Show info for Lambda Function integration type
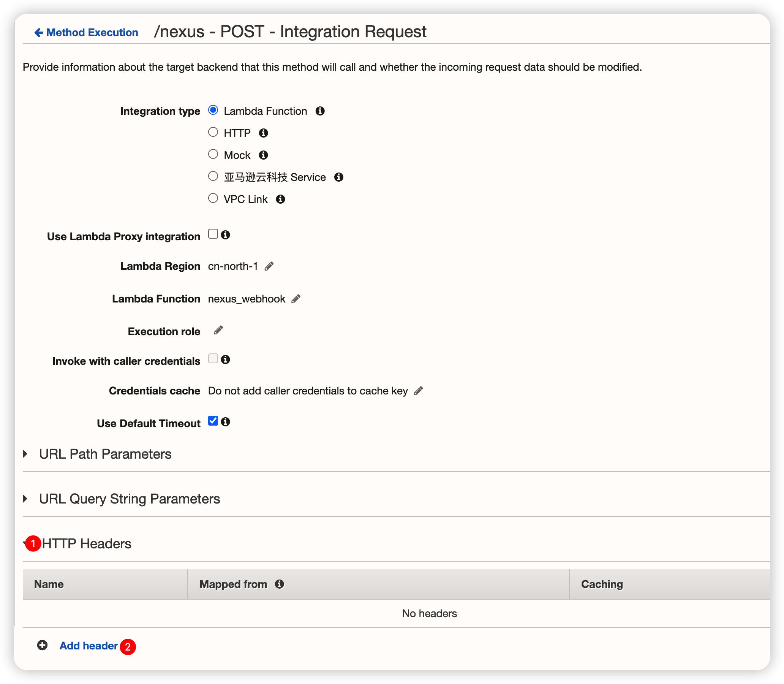The height and width of the screenshot is (684, 784). tap(320, 111)
